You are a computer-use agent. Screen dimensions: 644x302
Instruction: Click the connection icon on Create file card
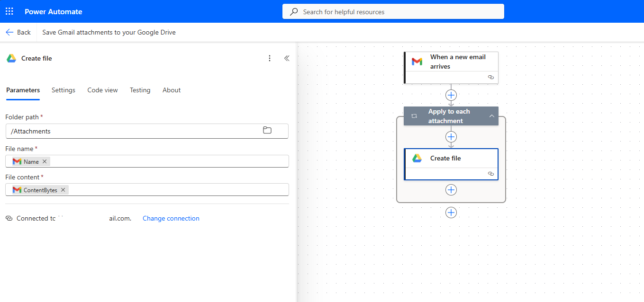click(490, 174)
